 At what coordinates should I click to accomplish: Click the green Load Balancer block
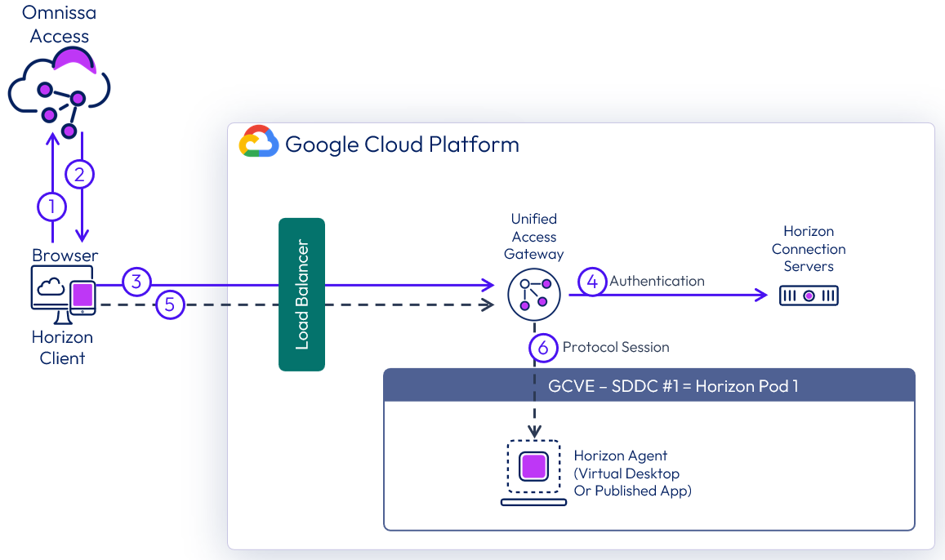(301, 295)
